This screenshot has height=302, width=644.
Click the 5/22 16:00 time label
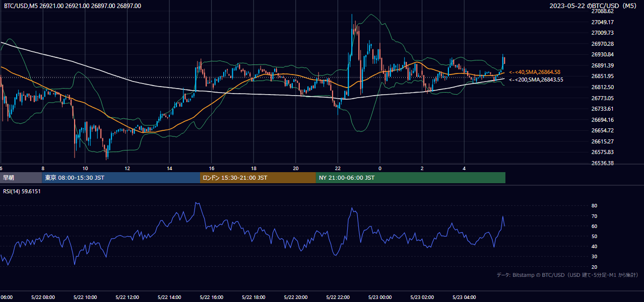pos(211,297)
